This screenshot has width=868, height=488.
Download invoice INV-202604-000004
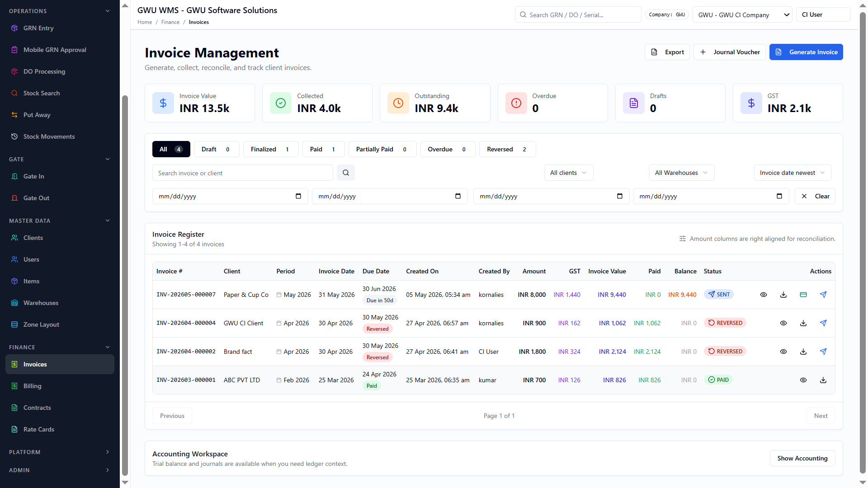coord(803,323)
